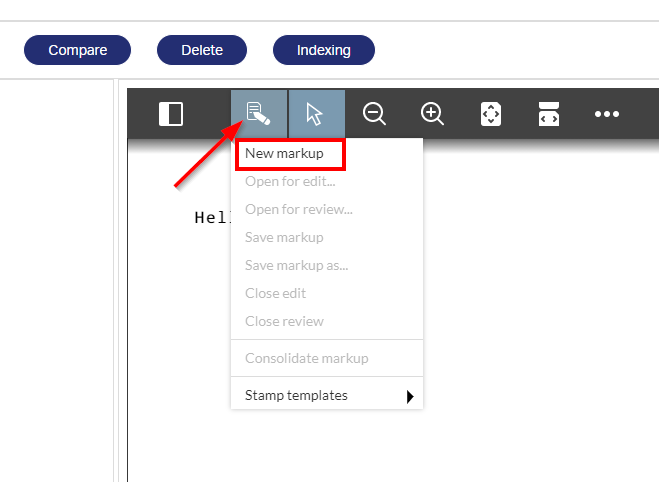The width and height of the screenshot is (659, 482).
Task: Click the fit-to-page icon
Action: coord(490,114)
